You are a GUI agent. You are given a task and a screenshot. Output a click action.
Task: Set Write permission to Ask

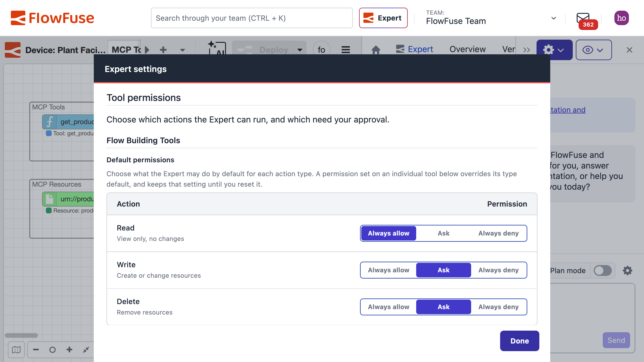443,270
